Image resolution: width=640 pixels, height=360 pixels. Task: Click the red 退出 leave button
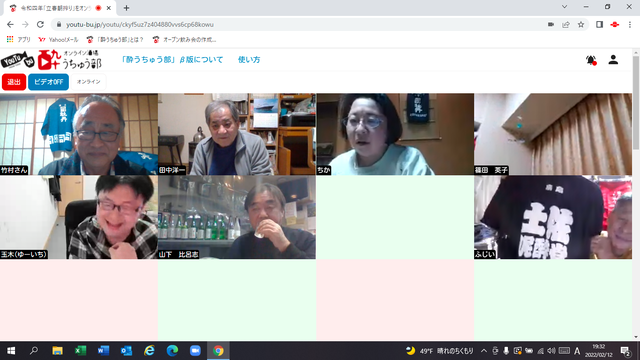14,82
